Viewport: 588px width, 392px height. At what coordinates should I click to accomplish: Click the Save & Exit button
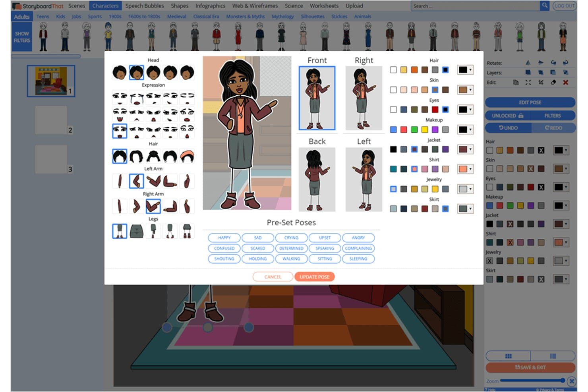pos(530,367)
